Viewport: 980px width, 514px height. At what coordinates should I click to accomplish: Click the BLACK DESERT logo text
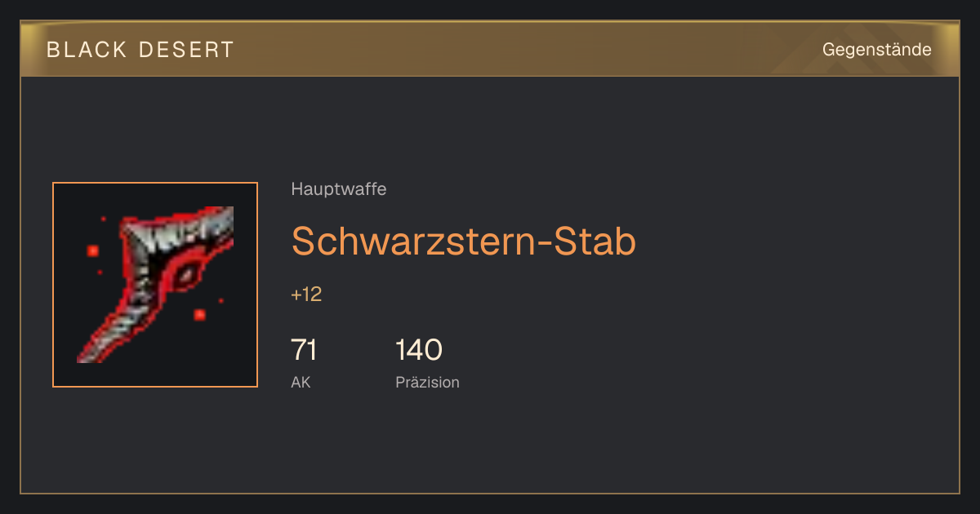140,50
